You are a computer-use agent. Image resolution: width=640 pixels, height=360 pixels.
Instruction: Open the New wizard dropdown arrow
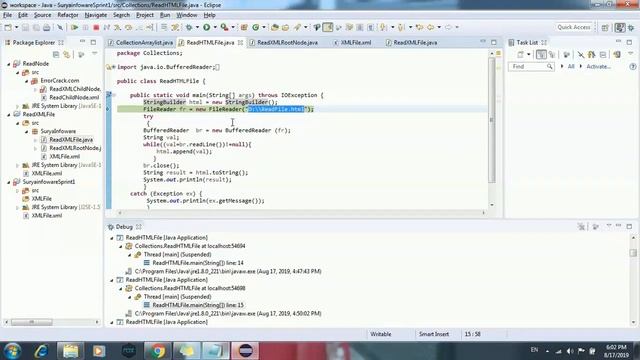(16, 27)
